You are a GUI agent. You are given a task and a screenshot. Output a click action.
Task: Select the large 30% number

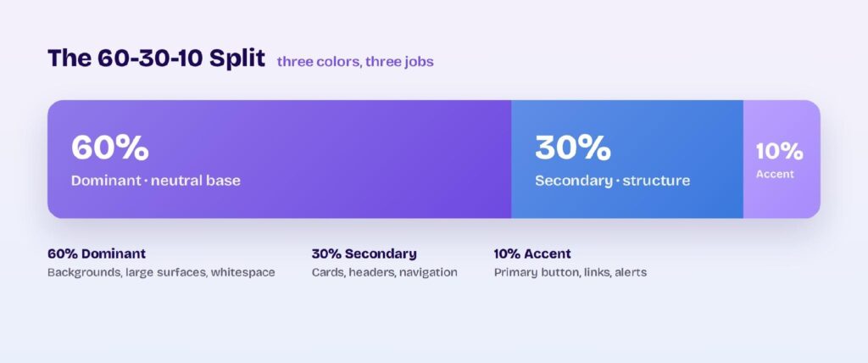click(573, 148)
